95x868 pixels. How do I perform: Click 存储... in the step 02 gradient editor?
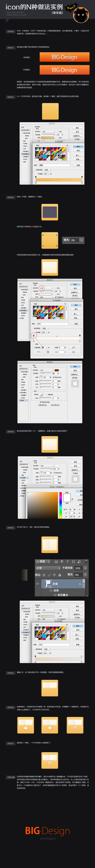[78, 159]
